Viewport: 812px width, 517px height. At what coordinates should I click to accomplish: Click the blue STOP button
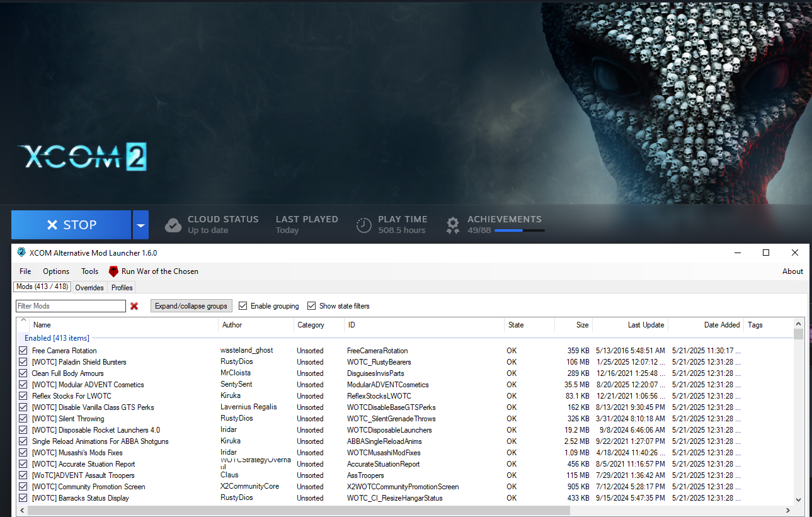click(71, 225)
